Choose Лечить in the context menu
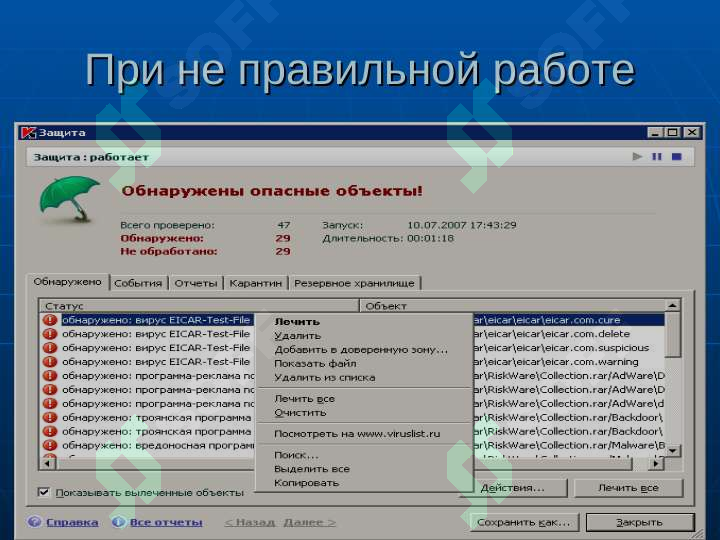This screenshot has width=720, height=540. click(x=364, y=322)
